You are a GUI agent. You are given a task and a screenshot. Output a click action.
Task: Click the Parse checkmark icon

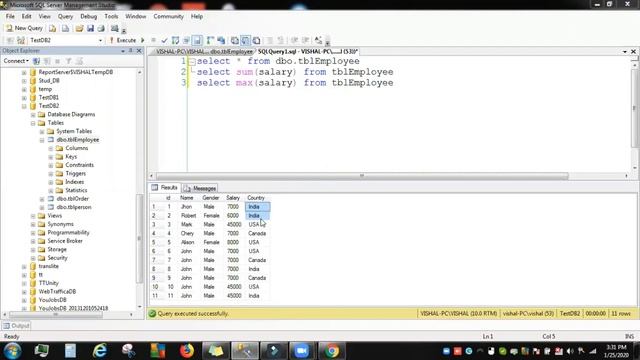pos(164,40)
